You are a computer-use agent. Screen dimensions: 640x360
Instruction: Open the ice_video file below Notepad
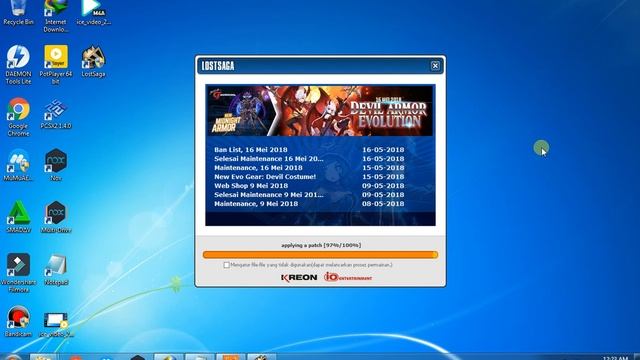click(x=56, y=324)
